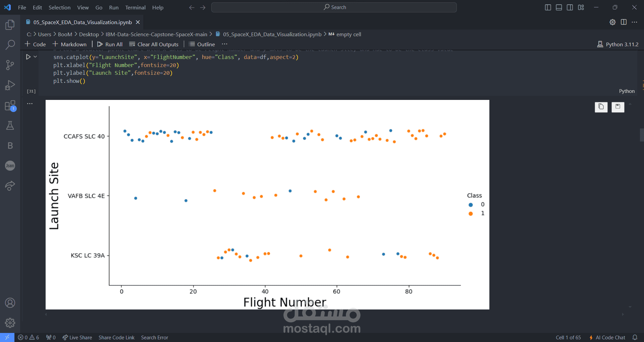644x342 pixels.
Task: Toggle the primary side bar
Action: tap(548, 7)
